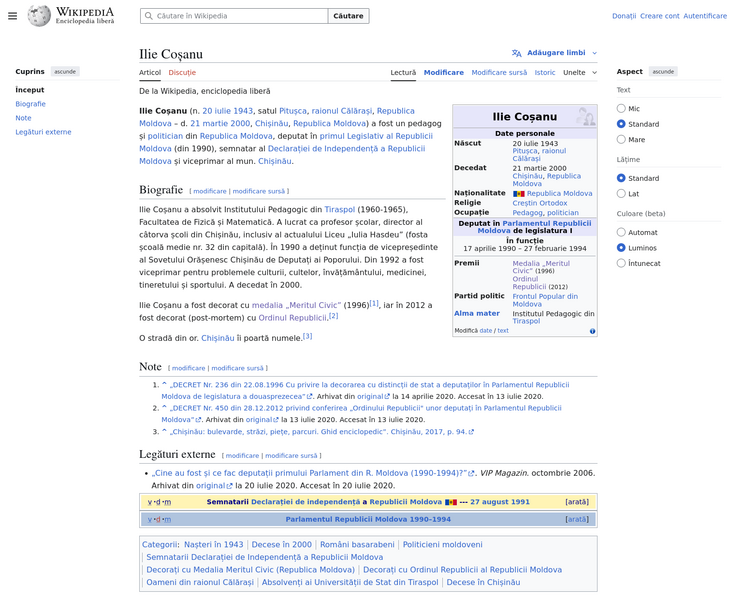744x600 pixels.
Task: Switch to the Articol tab
Action: pyautogui.click(x=150, y=73)
